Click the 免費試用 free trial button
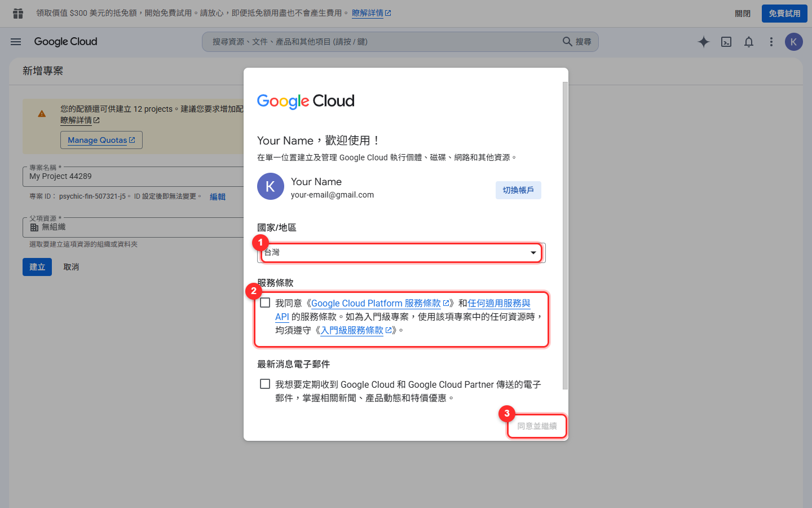 [x=784, y=14]
